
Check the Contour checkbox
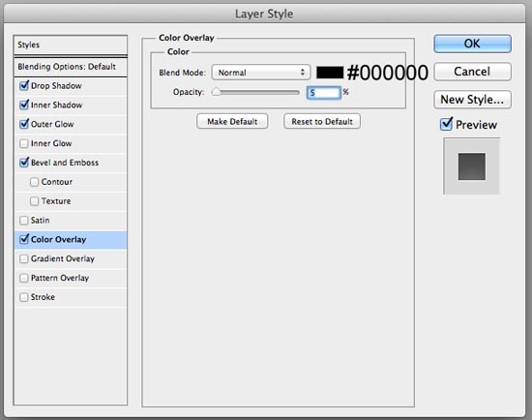tap(34, 182)
